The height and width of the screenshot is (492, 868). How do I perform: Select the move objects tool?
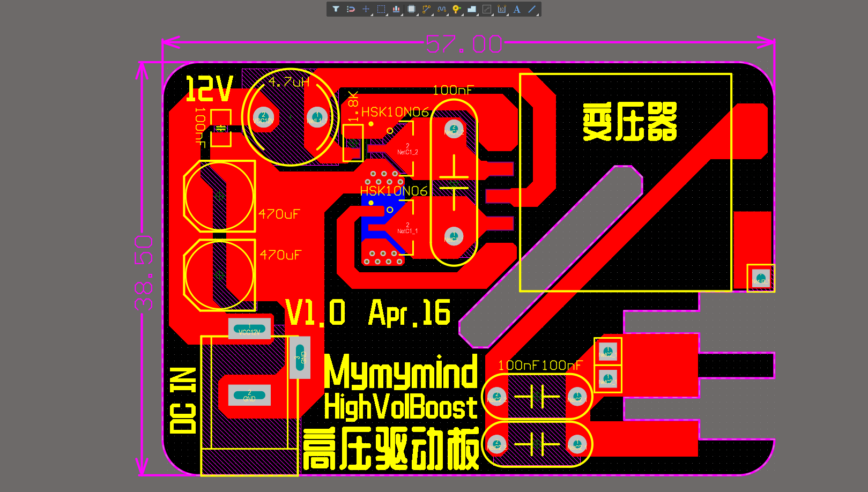(366, 9)
